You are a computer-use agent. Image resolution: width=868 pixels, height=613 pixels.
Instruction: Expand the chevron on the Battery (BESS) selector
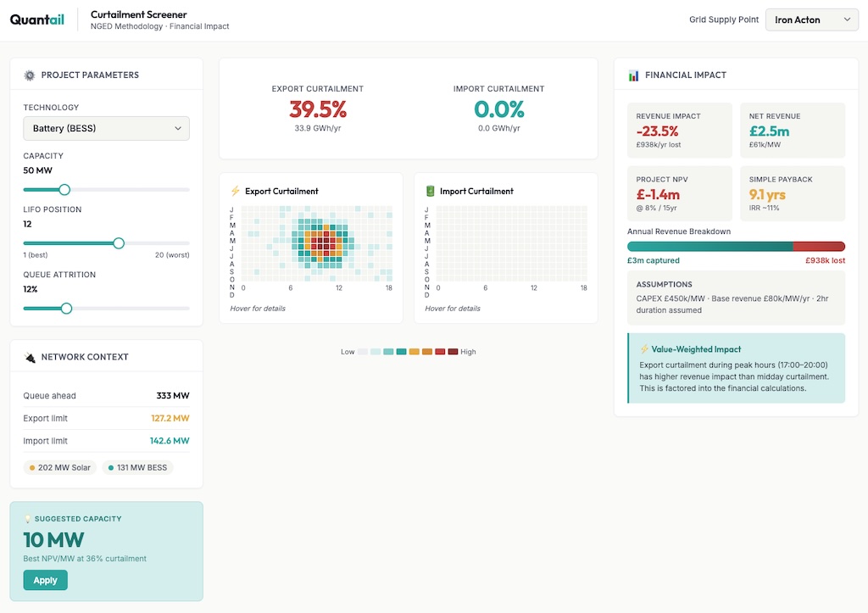point(177,128)
